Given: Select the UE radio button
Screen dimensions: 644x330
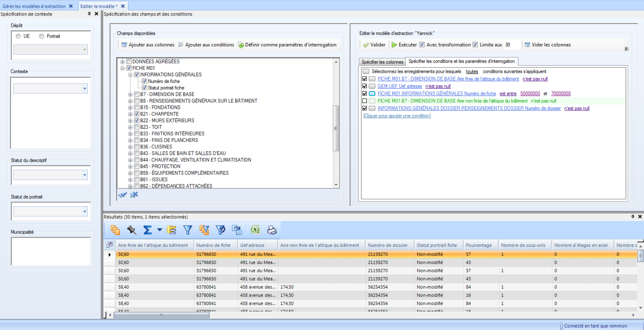Looking at the screenshot, I should (x=18, y=36).
